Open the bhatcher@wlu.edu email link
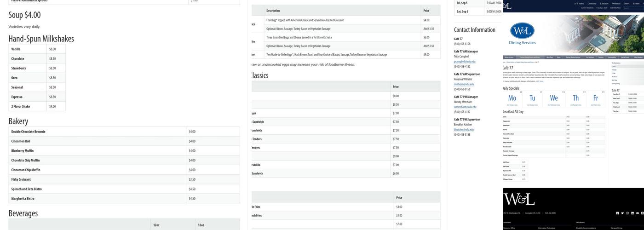Image resolution: width=644 pixels, height=230 pixels. click(464, 130)
